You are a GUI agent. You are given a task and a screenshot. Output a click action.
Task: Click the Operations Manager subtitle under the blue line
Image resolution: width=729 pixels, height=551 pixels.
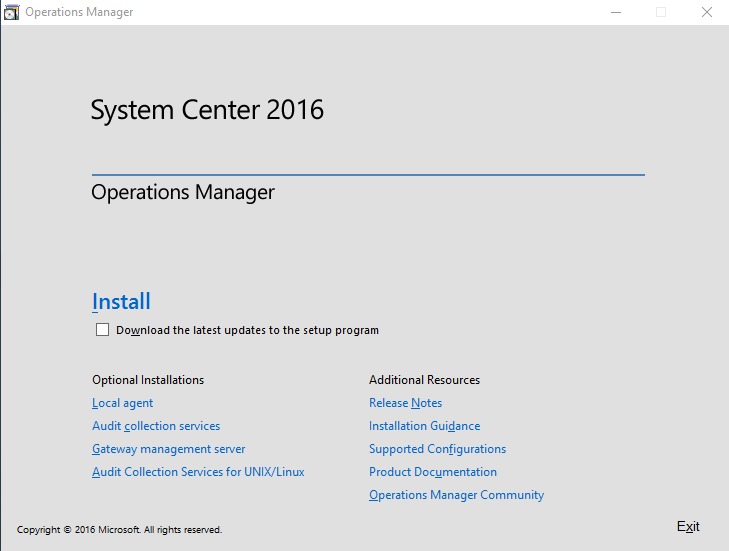183,193
